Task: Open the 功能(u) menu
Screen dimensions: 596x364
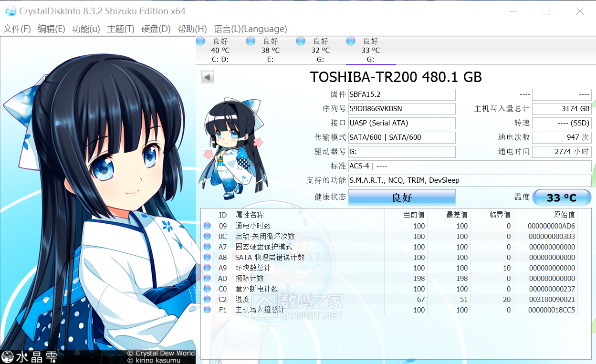Action: pos(86,29)
